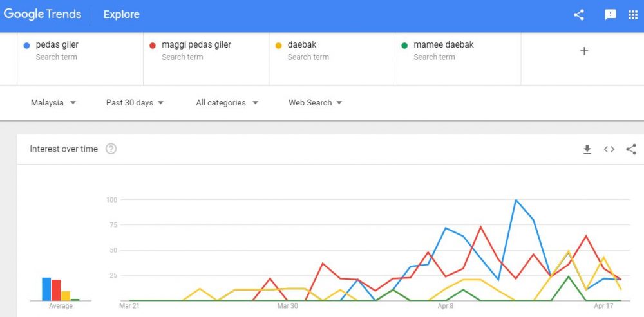This screenshot has width=644, height=317.
Task: Open the Google apps grid icon
Action: coord(633,15)
